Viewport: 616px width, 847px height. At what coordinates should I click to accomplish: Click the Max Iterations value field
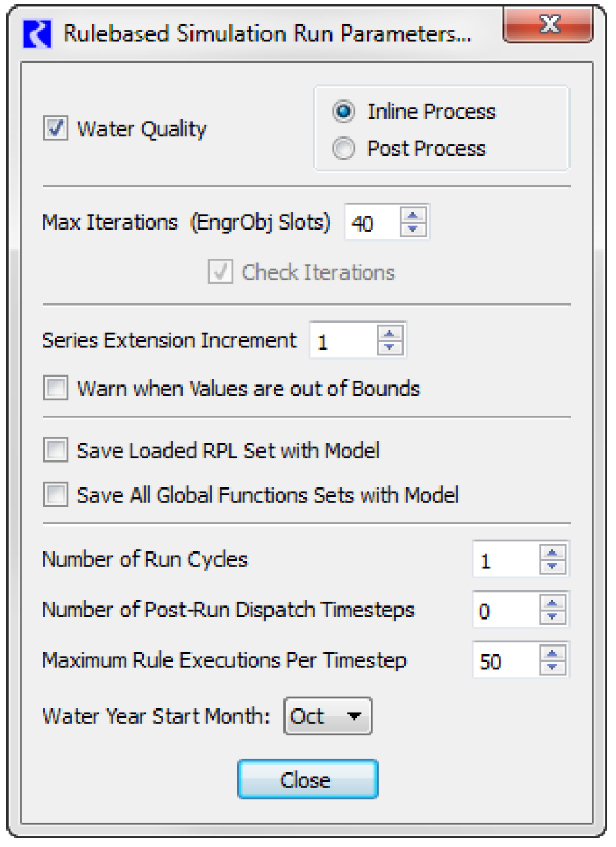click(373, 222)
